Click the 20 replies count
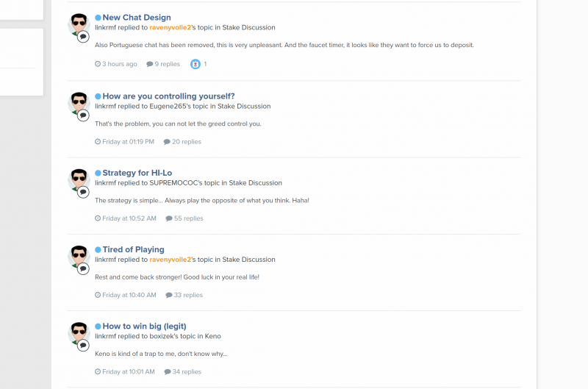The height and width of the screenshot is (389, 588). [187, 142]
